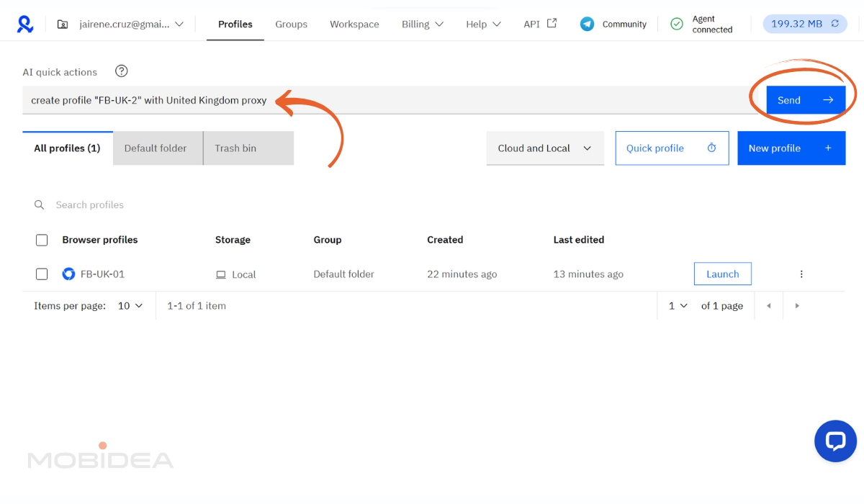Click the Octo Browser logo

(24, 23)
